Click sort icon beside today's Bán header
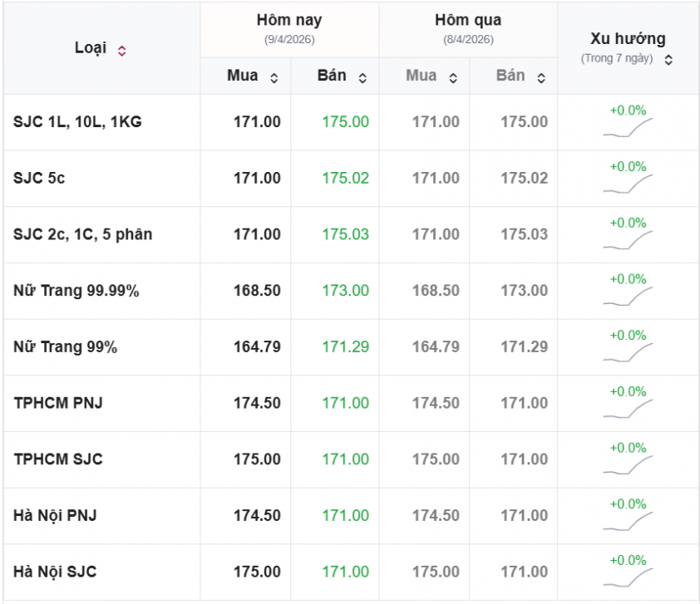The width and height of the screenshot is (700, 604). pyautogui.click(x=362, y=78)
